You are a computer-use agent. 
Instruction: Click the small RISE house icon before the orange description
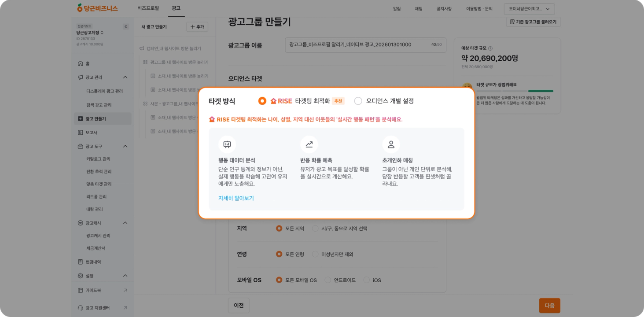pyautogui.click(x=212, y=119)
